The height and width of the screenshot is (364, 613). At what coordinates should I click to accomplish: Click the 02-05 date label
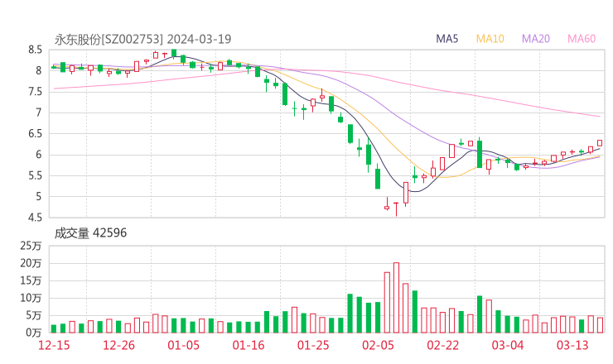[378, 345]
